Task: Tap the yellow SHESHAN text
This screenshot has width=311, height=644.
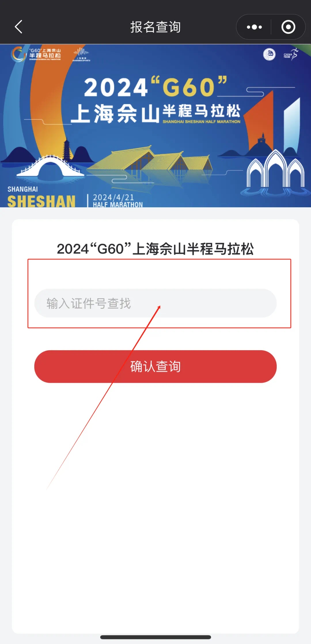Action: 41,201
